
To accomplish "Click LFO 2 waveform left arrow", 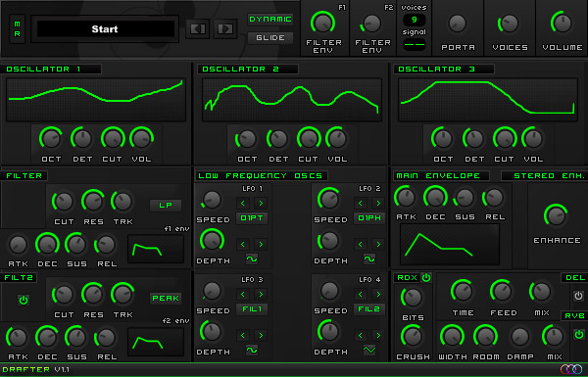I will pos(361,245).
